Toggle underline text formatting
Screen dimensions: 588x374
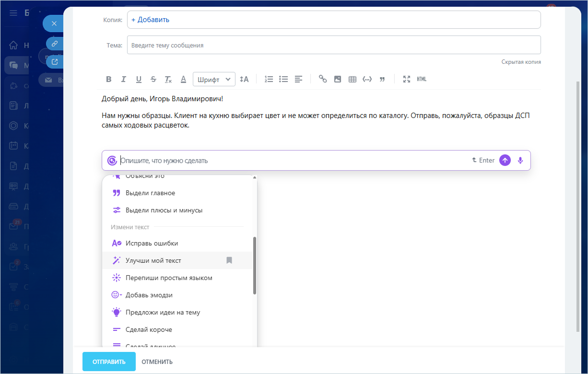point(139,79)
